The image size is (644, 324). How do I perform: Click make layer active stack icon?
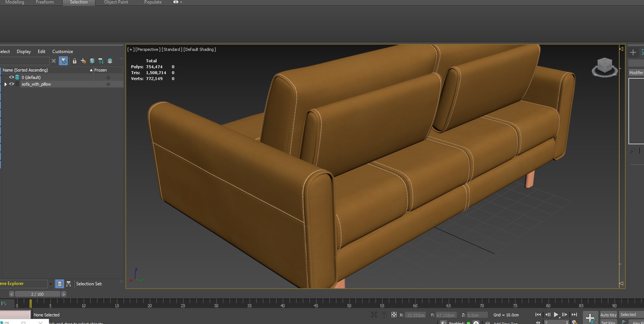pyautogui.click(x=110, y=61)
